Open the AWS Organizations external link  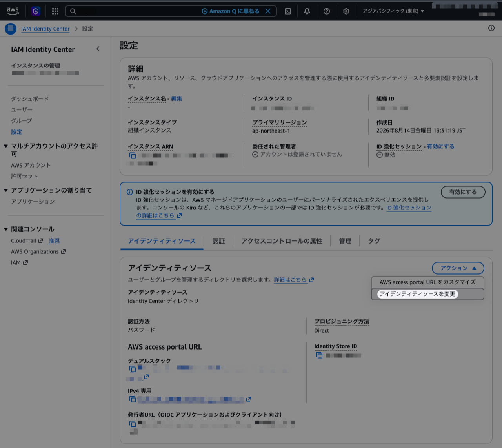pyautogui.click(x=38, y=252)
